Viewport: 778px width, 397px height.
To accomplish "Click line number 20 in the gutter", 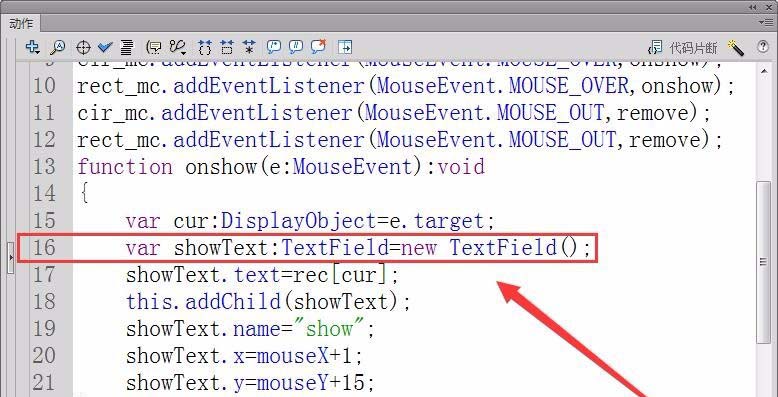I will [44, 355].
